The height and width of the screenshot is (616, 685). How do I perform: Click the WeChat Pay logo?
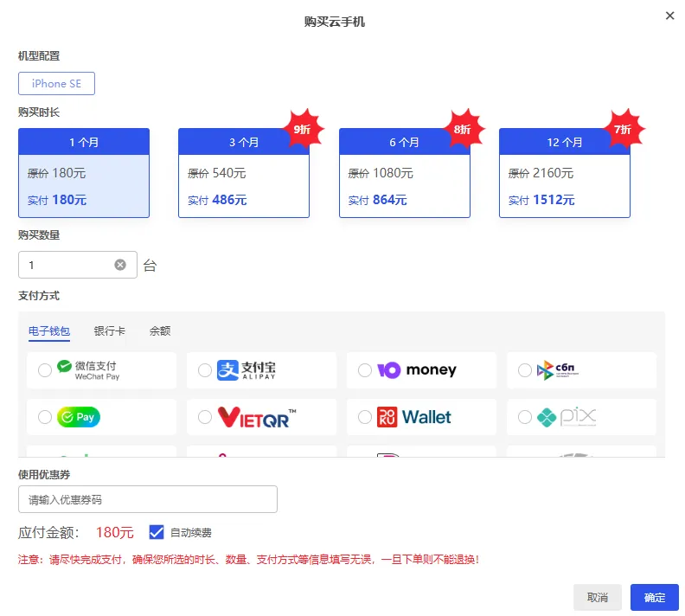coord(88,370)
